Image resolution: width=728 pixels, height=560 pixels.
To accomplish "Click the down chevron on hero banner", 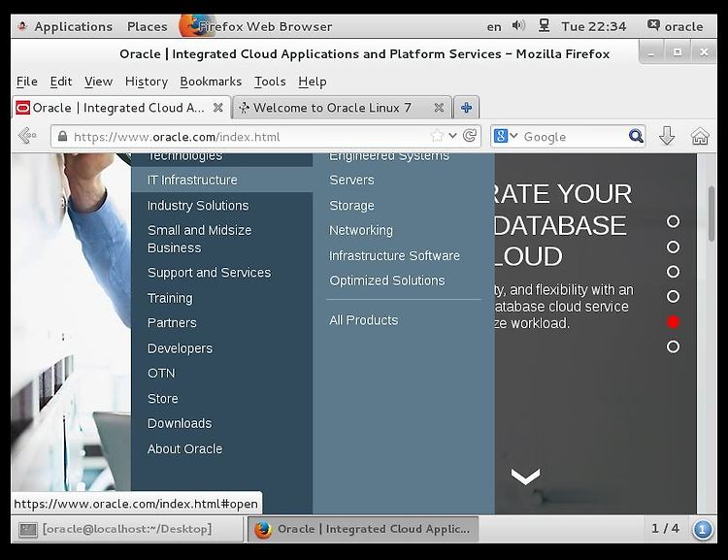I will coord(525,476).
